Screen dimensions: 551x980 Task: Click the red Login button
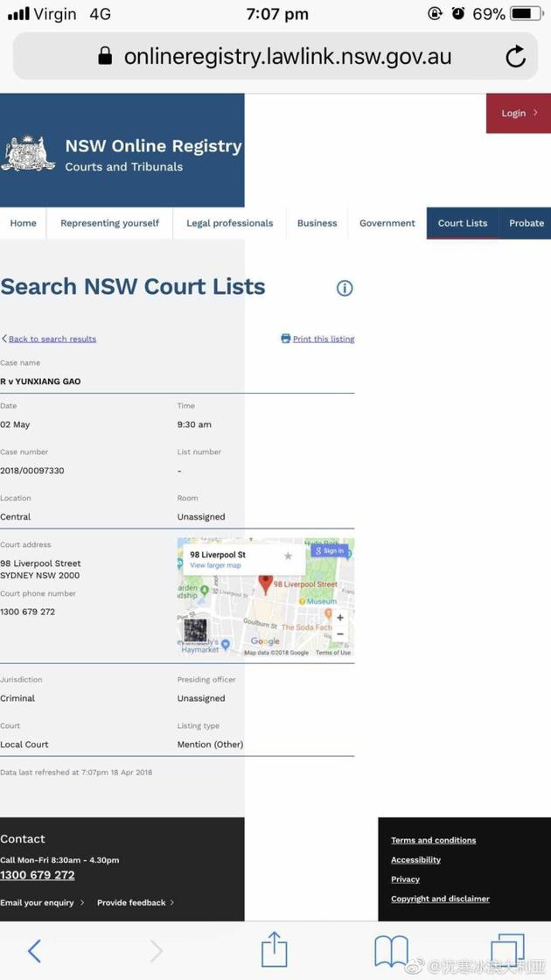519,113
